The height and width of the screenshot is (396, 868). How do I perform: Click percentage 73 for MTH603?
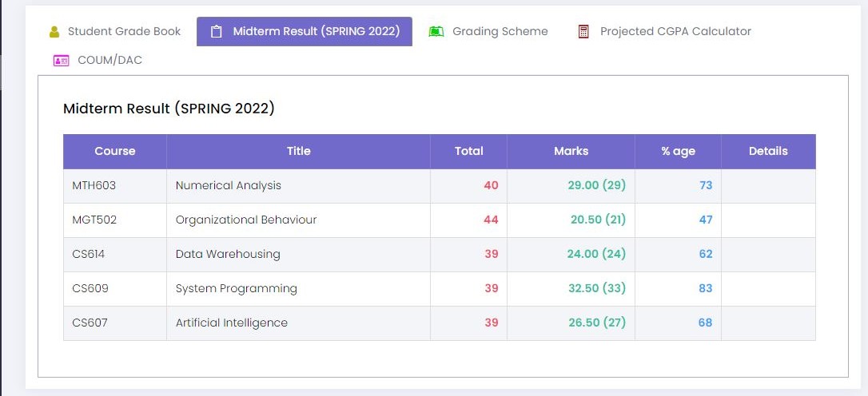pyautogui.click(x=706, y=186)
